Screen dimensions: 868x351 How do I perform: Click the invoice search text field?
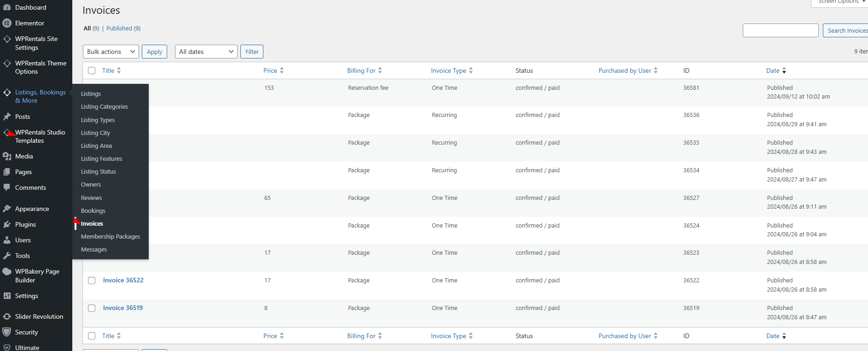(x=781, y=30)
